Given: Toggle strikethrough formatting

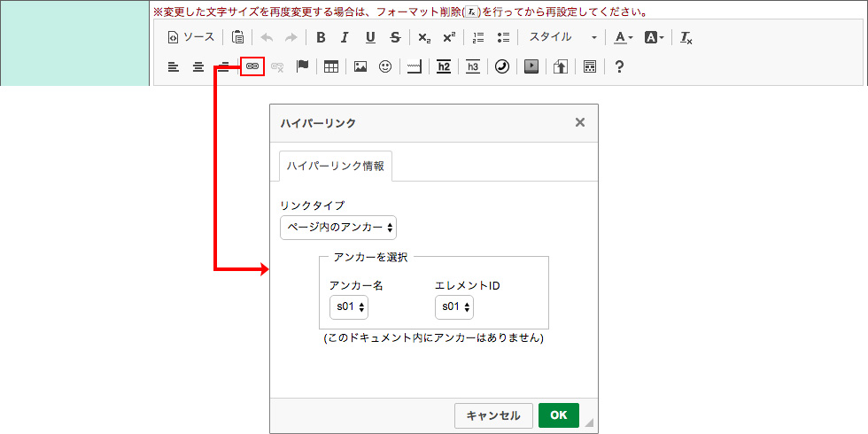Looking at the screenshot, I should (x=395, y=37).
